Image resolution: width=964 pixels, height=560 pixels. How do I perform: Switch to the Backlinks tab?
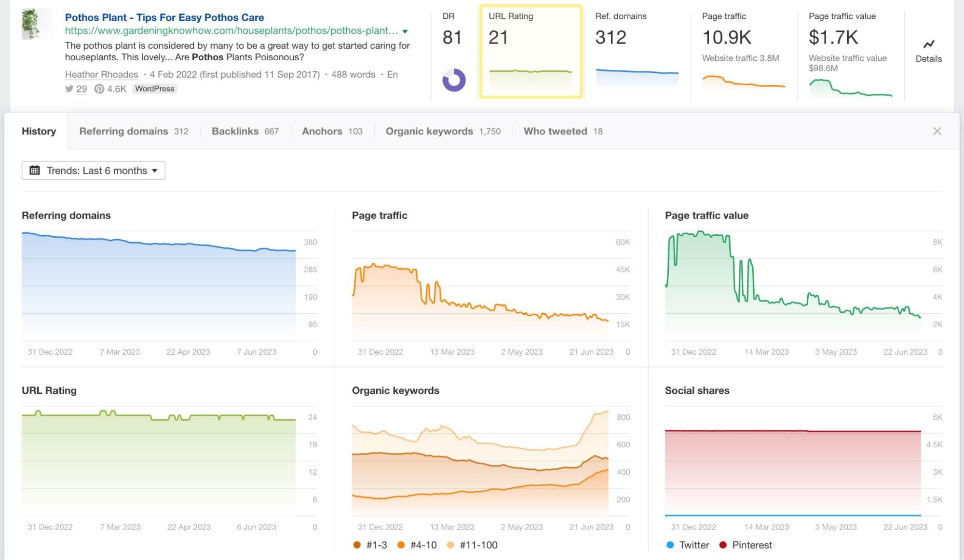[236, 131]
